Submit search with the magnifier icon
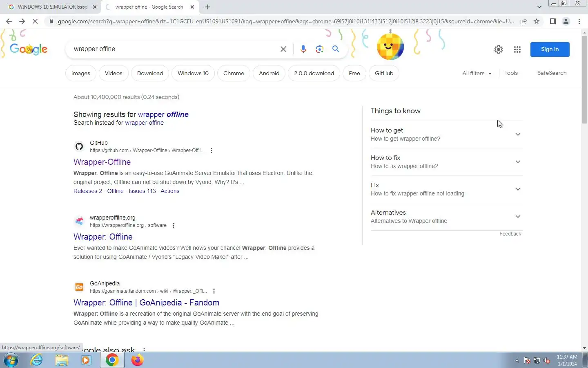Screen dimensions: 588x368 tap(336, 49)
